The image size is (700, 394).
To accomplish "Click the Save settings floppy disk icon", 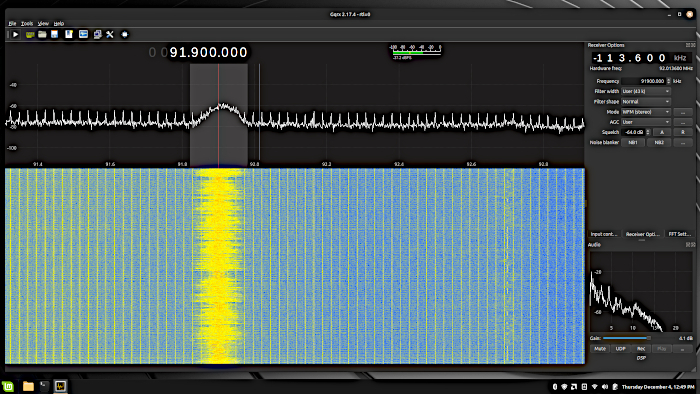I will tap(54, 34).
